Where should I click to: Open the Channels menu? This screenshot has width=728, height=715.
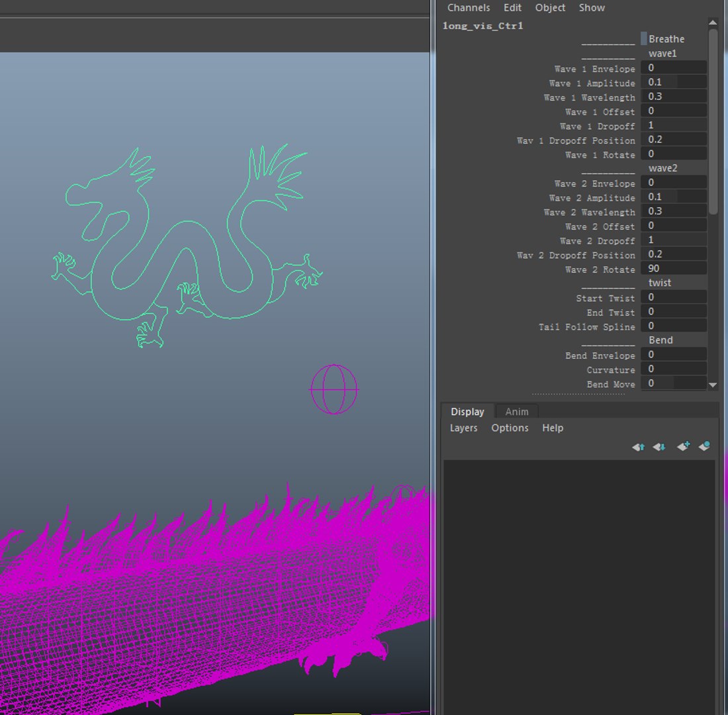469,7
